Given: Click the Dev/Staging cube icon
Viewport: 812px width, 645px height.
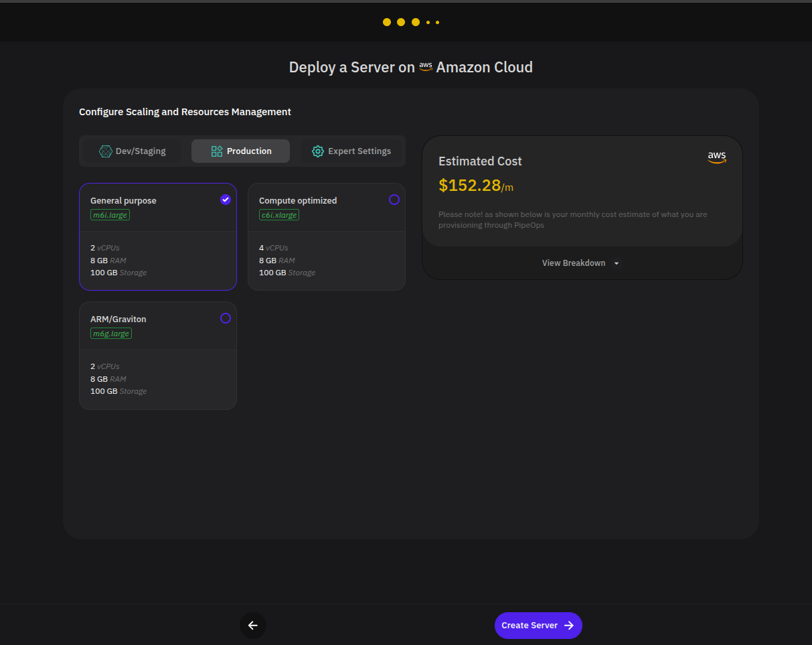Looking at the screenshot, I should point(105,151).
